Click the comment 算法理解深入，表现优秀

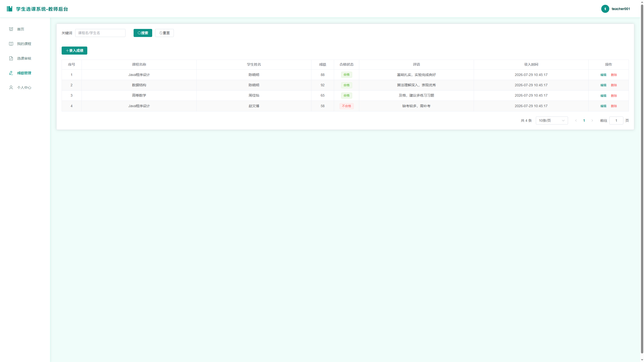tap(416, 85)
